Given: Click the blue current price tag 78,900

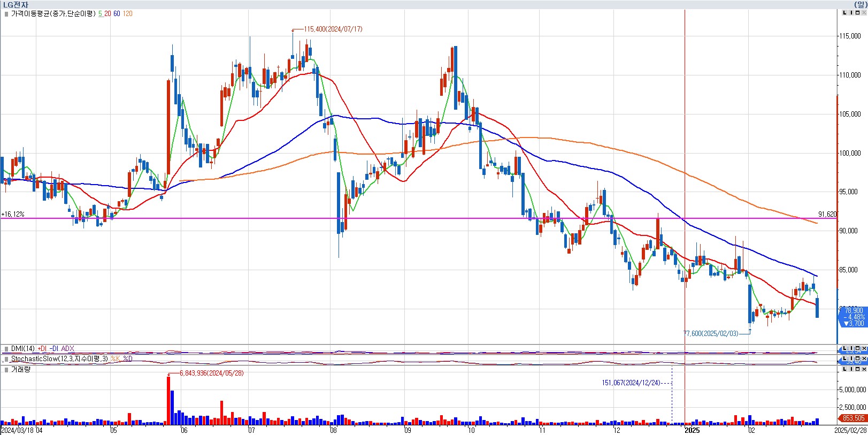Looking at the screenshot, I should point(853,317).
